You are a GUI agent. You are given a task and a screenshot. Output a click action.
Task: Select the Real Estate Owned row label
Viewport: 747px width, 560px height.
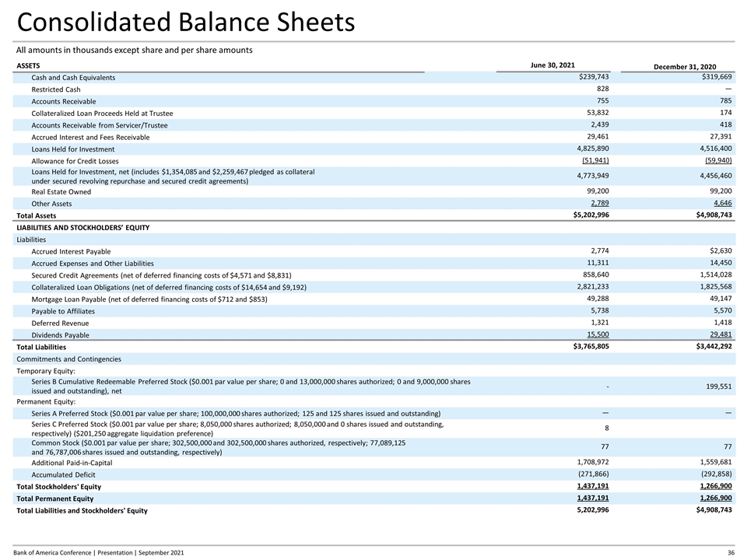[61, 191]
